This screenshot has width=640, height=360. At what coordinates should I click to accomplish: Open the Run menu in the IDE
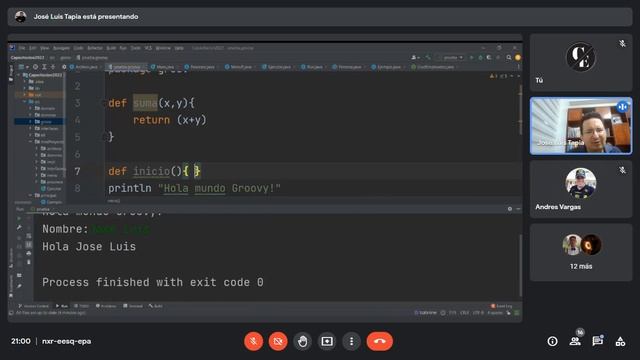click(123, 48)
